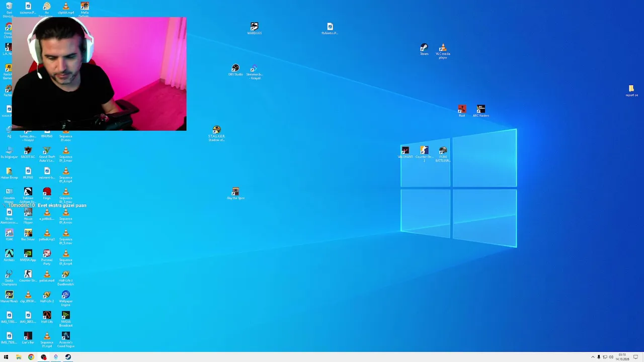Open Half-Life 2 Deathmatch shortcut
The width and height of the screenshot is (644, 362).
(65, 278)
